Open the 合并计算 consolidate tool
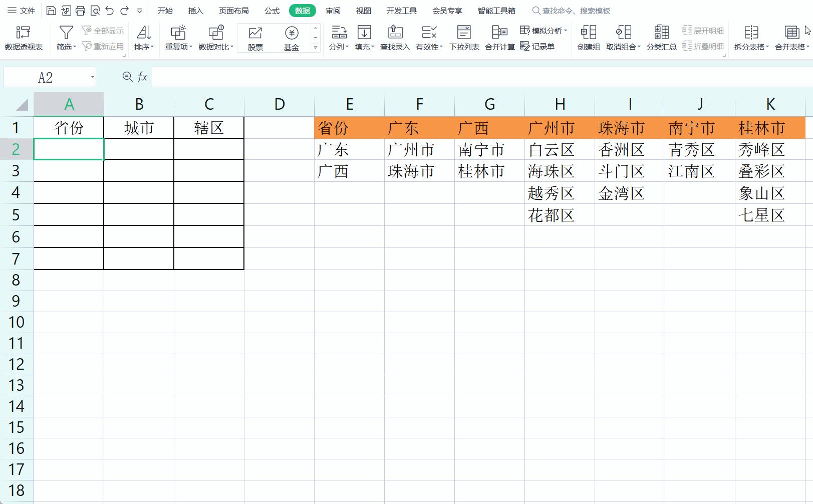Screen dimensions: 813x504 click(x=500, y=38)
